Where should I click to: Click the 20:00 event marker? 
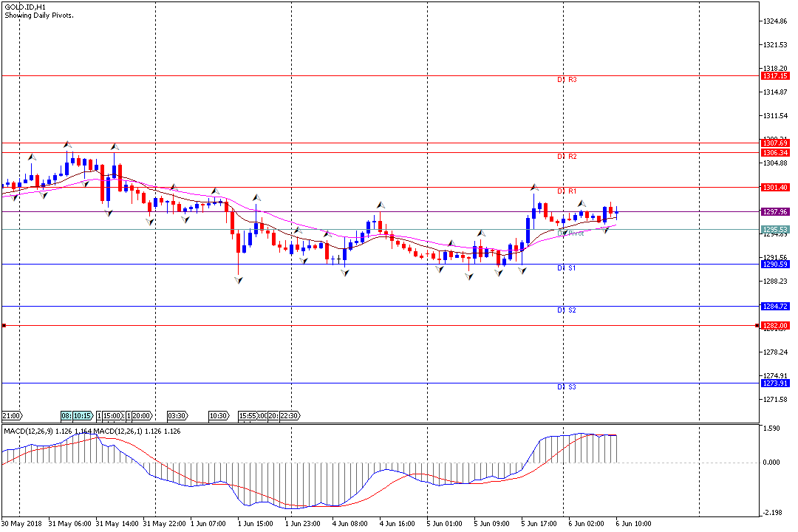[x=142, y=416]
